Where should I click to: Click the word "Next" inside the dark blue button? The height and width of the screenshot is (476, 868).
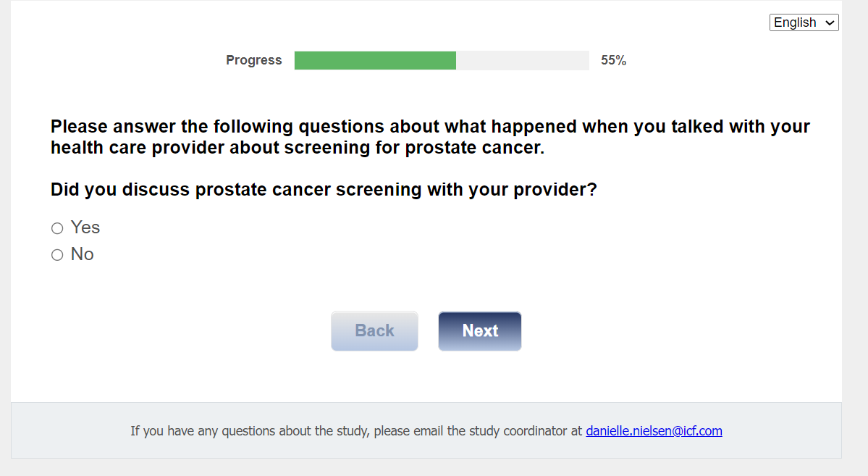click(x=480, y=331)
